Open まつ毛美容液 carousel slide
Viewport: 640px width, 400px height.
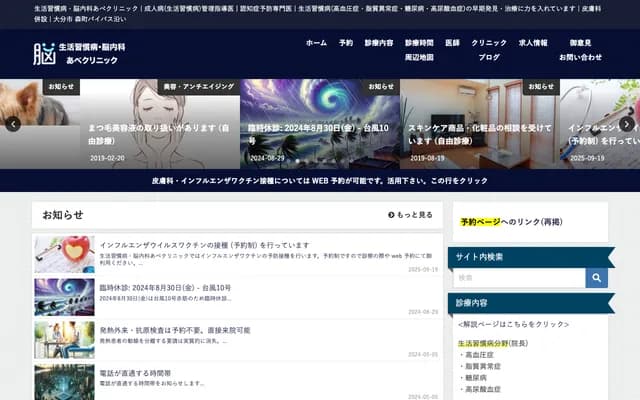coord(160,124)
